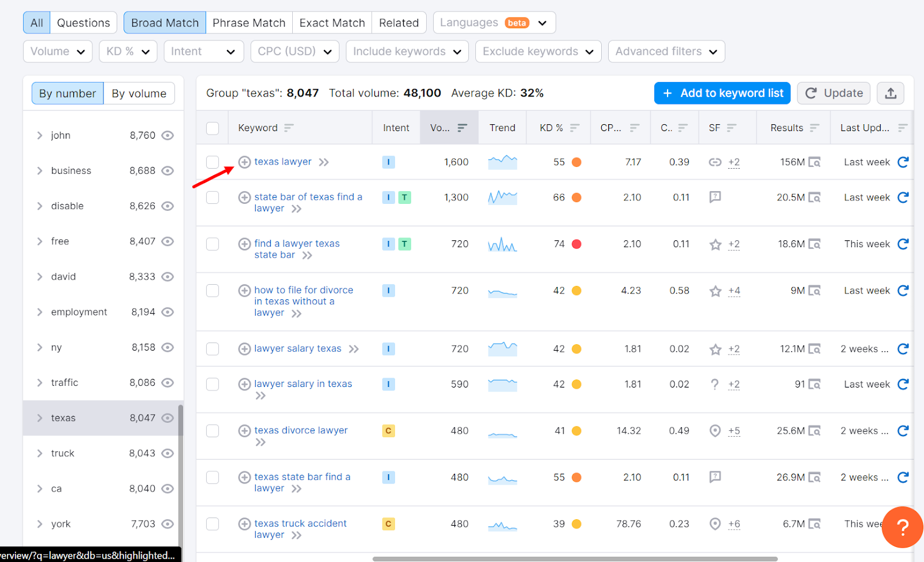Sort by Results column icon
This screenshot has height=562, width=924.
coord(815,128)
